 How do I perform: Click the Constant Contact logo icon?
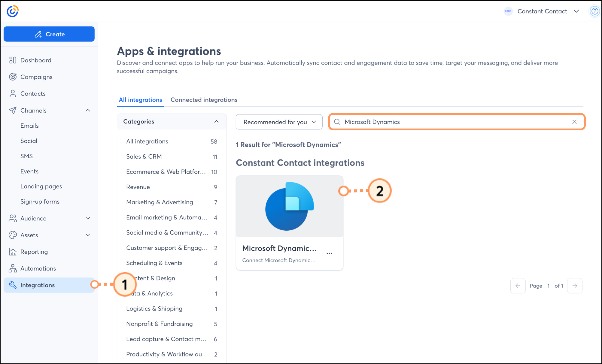pyautogui.click(x=13, y=11)
